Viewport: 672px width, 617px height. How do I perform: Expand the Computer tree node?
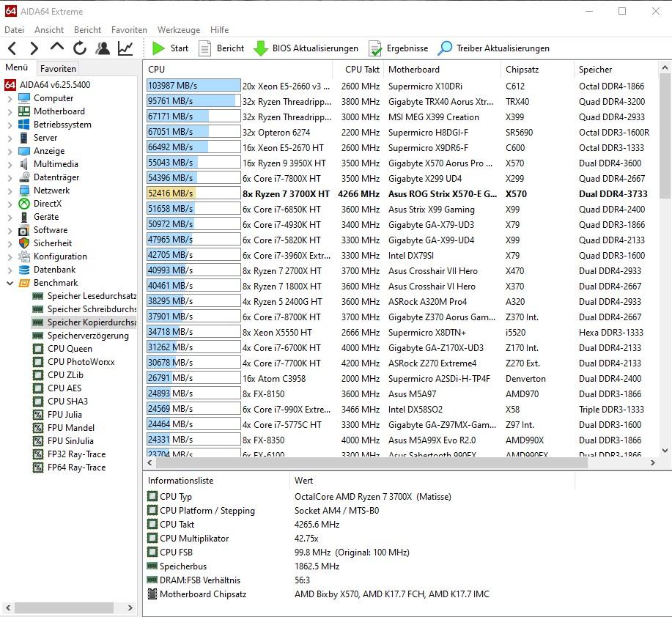[10, 98]
